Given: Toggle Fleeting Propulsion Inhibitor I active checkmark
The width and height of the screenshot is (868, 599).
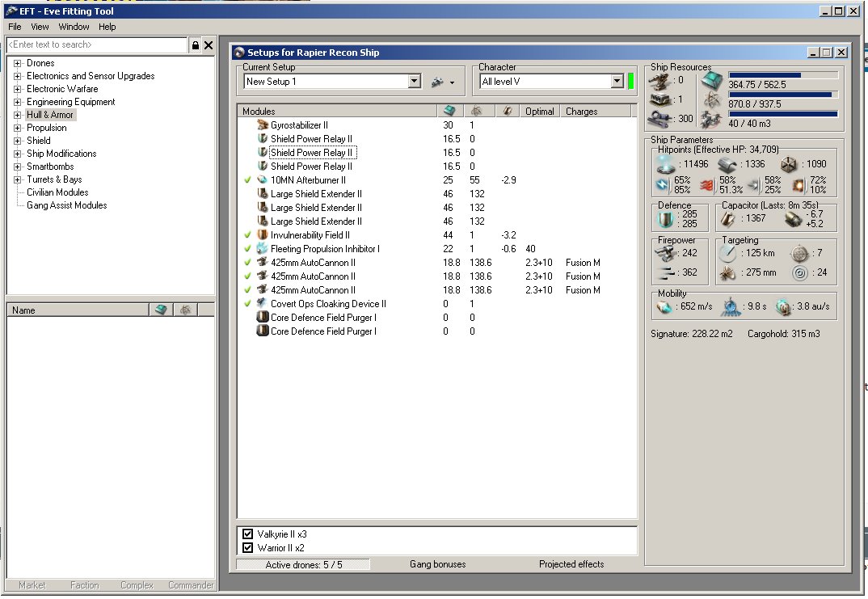Looking at the screenshot, I should click(247, 248).
